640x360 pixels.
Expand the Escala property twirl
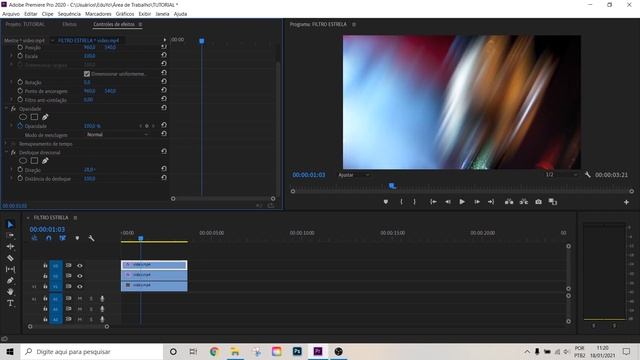click(x=11, y=56)
